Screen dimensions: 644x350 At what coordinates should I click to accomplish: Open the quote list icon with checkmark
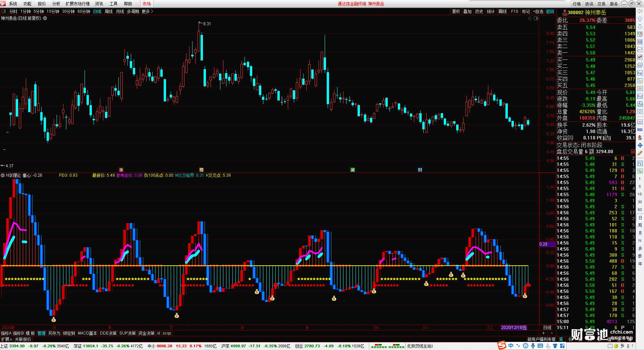click(640, 34)
